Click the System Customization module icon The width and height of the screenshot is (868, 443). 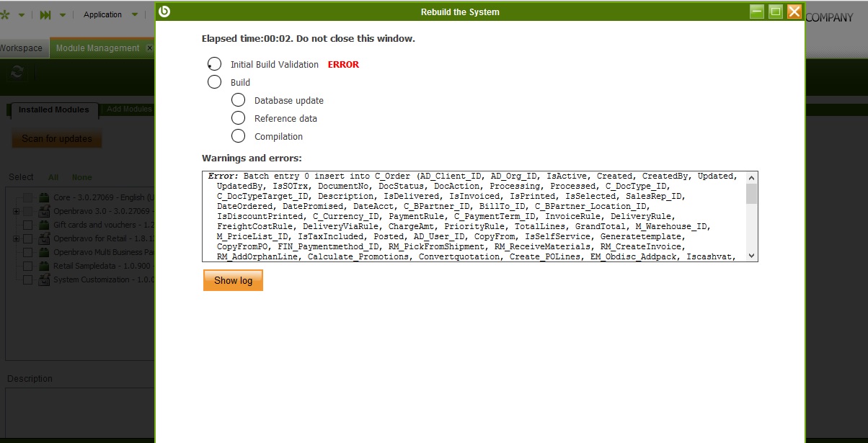[43, 279]
